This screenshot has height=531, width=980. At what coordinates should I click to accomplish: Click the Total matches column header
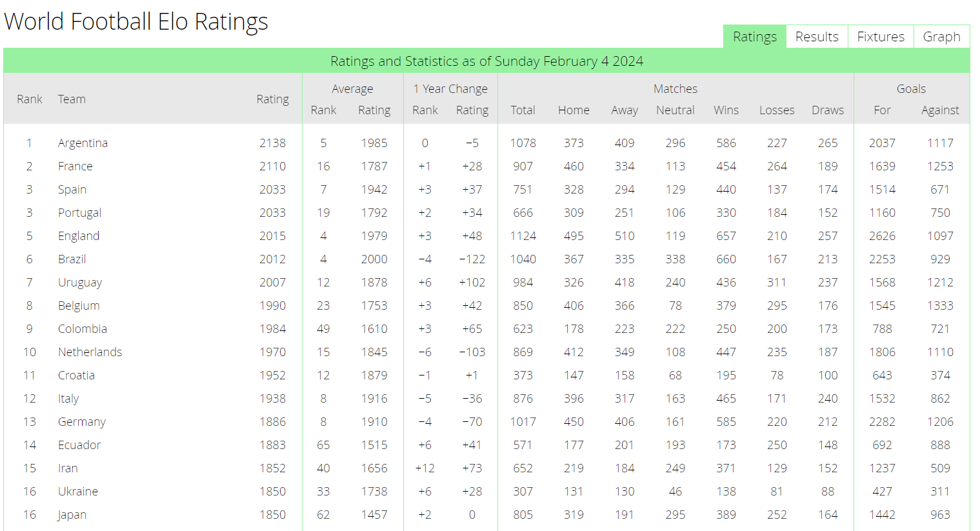pyautogui.click(x=523, y=110)
